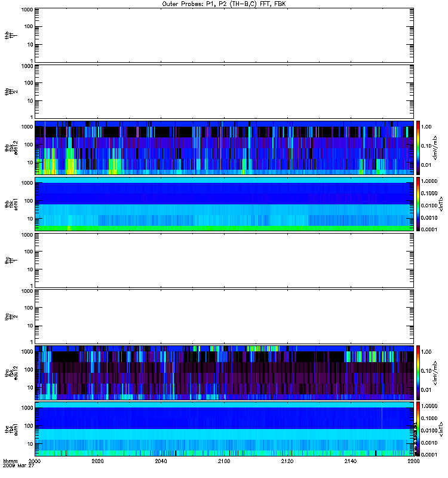Click the 0.10 value on thb edc12 color bar
Image resolution: width=448 pixels, height=478 pixels.
[x=426, y=146]
